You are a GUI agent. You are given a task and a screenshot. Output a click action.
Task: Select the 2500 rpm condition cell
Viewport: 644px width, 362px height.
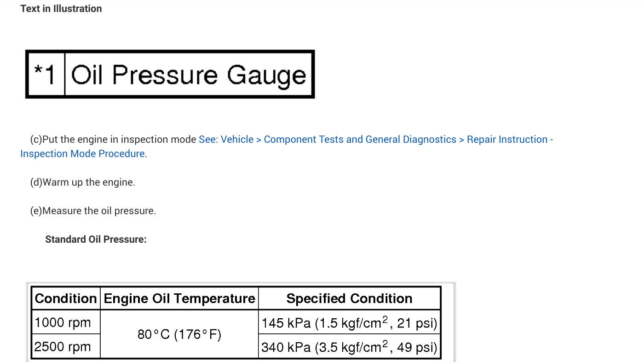tap(63, 346)
